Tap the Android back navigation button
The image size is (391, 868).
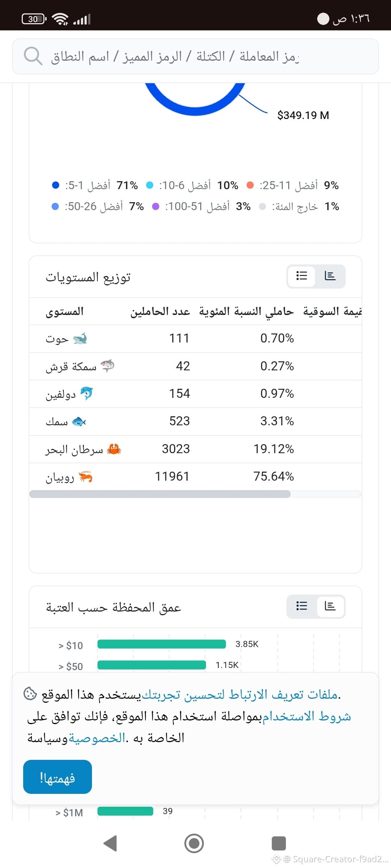110,843
